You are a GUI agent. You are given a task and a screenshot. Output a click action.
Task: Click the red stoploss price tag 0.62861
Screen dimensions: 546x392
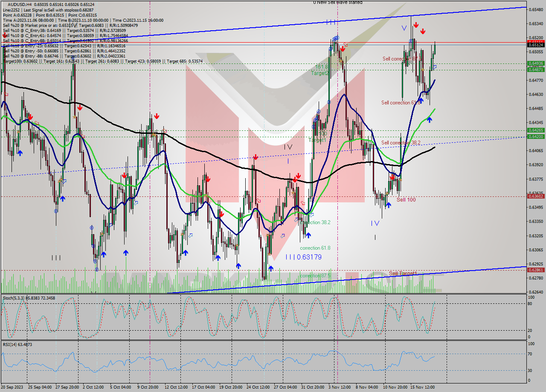(x=536, y=269)
